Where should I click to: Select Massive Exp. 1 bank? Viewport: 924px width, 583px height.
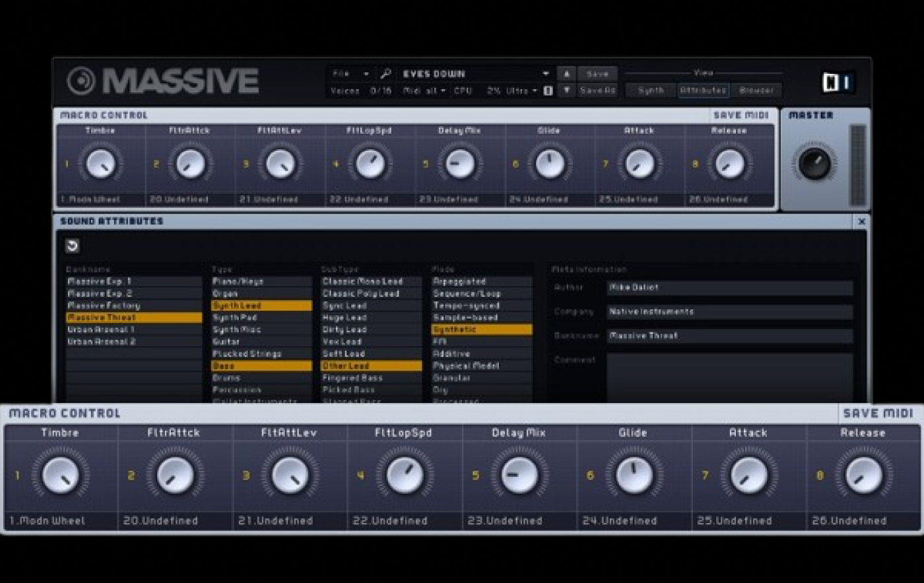point(134,282)
